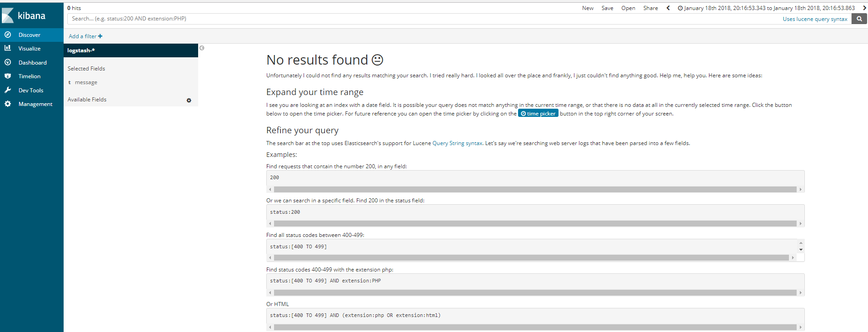Screen dimensions: 868x332
Task: Click the horizontal scrollbar under the 200 example
Action: click(x=535, y=189)
